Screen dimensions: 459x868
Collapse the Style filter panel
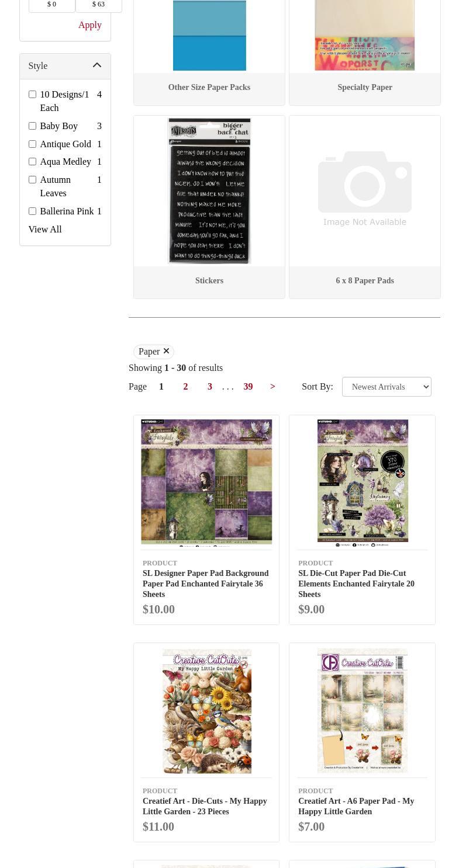pyautogui.click(x=97, y=65)
